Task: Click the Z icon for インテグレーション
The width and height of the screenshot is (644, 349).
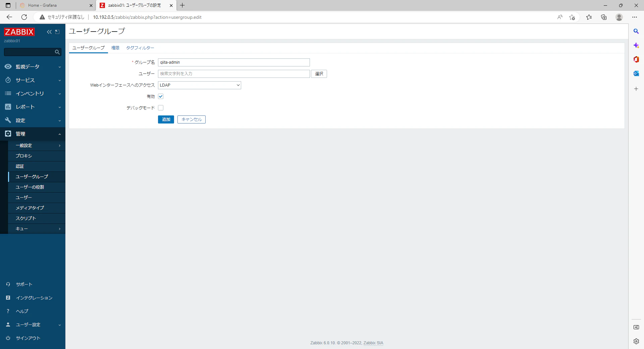Action: pos(8,298)
